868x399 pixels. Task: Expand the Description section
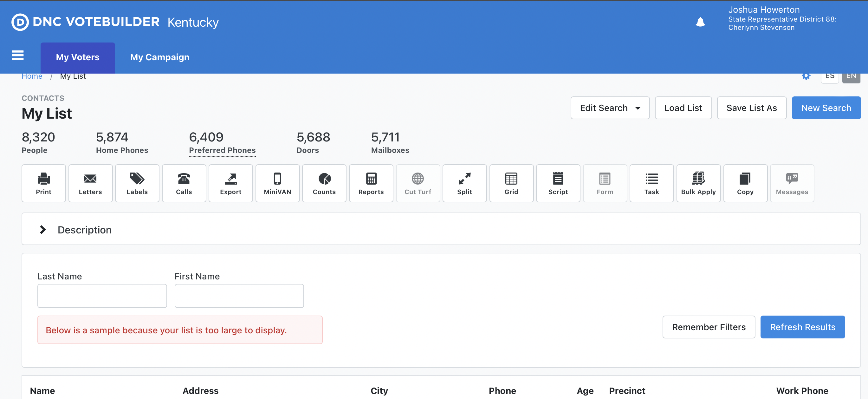pyautogui.click(x=43, y=230)
